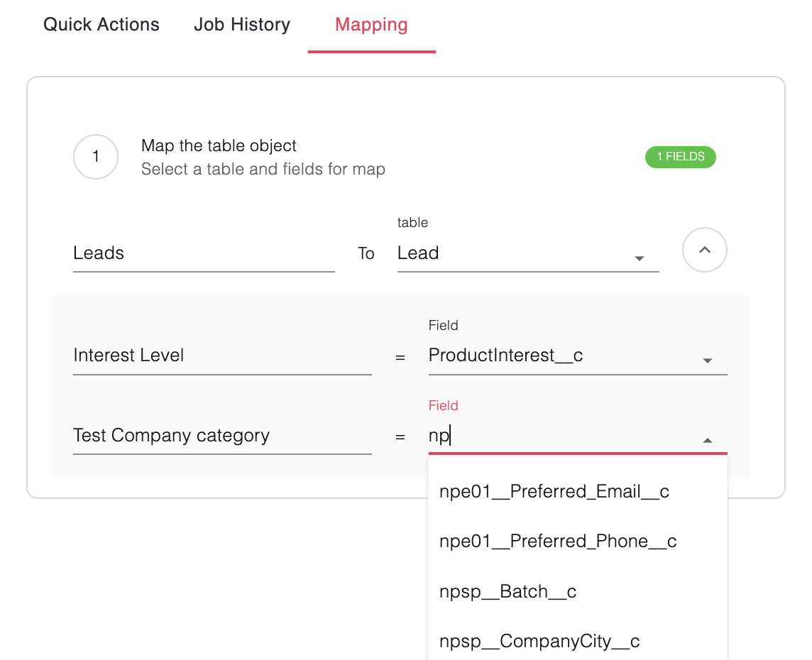
Task: Expand the ProductInterest__c field dropdown arrow
Action: (x=707, y=361)
